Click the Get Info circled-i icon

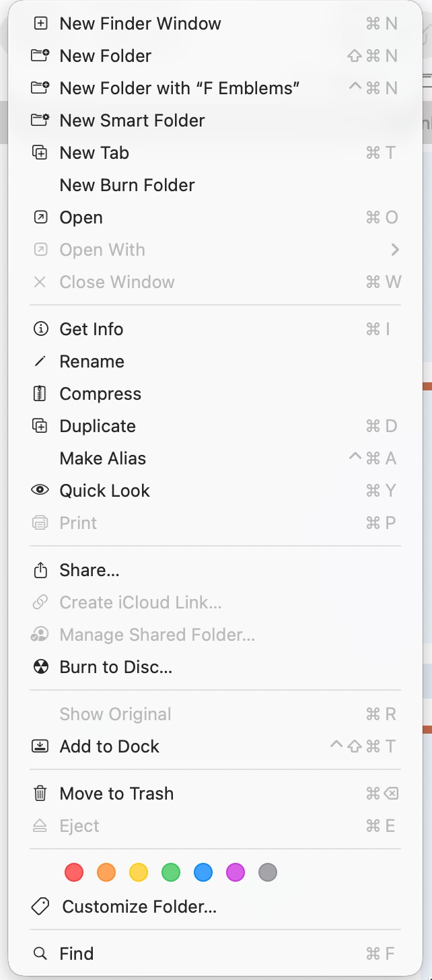click(40, 329)
